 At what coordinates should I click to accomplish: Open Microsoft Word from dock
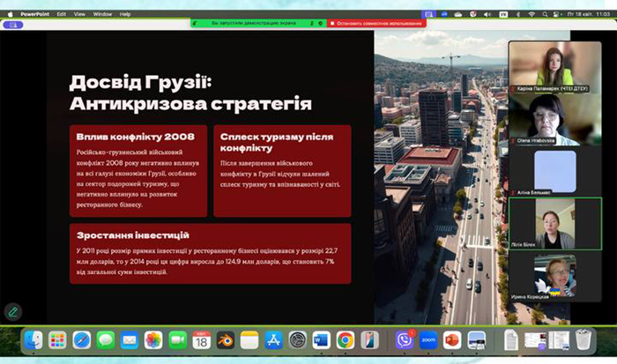(x=321, y=340)
